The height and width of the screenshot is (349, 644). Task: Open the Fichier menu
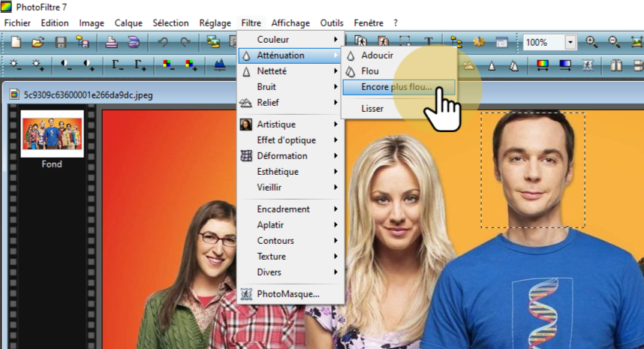17,23
